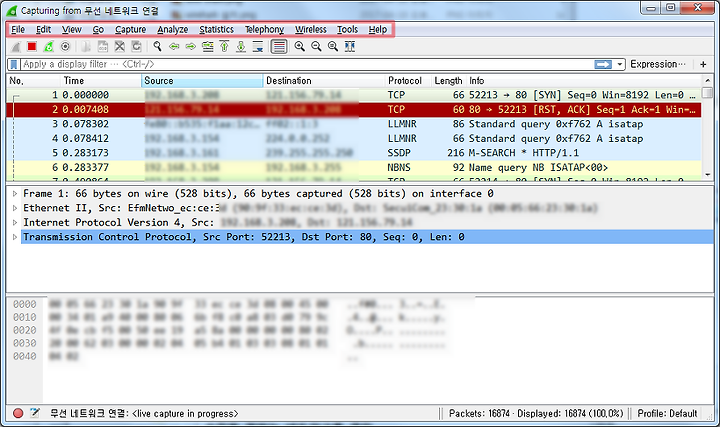Screen dimensions: 720x427
Task: Click the Open capture file toolbar icon
Action: coord(86,46)
